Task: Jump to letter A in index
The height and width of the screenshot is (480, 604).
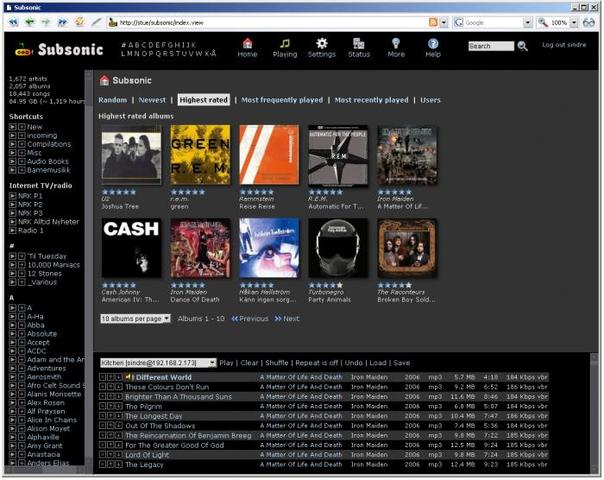Action: pyautogui.click(x=130, y=45)
